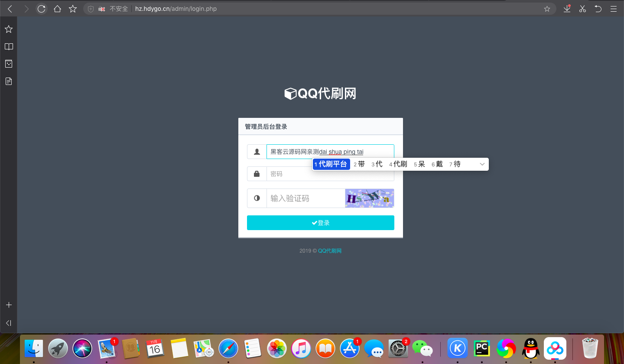
Task: Open the Notes app in the dock
Action: 179,348
